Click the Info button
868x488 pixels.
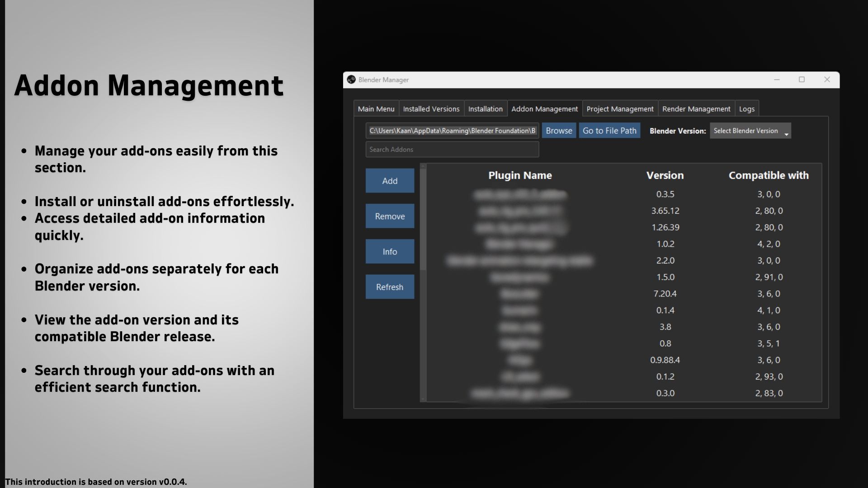390,252
